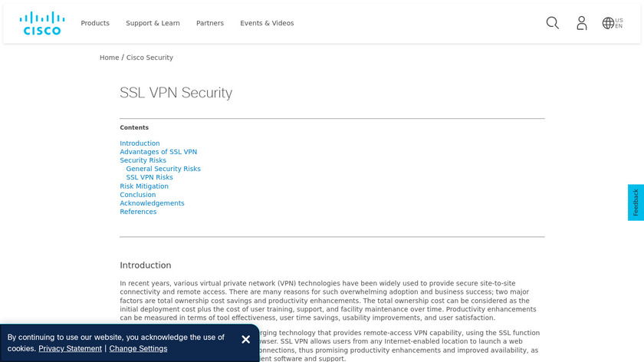Image resolution: width=644 pixels, height=362 pixels.
Task: Open the Products menu
Action: click(95, 23)
